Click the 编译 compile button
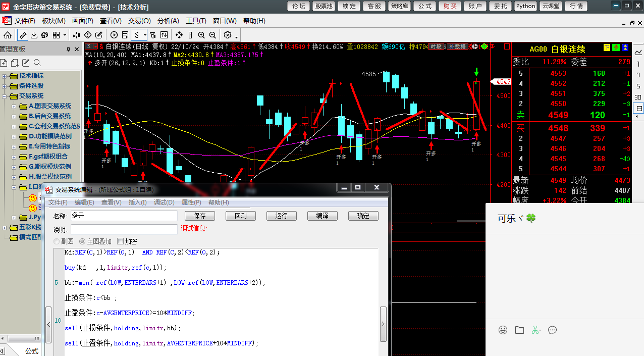Viewport: 644px width, 356px height. [x=323, y=216]
